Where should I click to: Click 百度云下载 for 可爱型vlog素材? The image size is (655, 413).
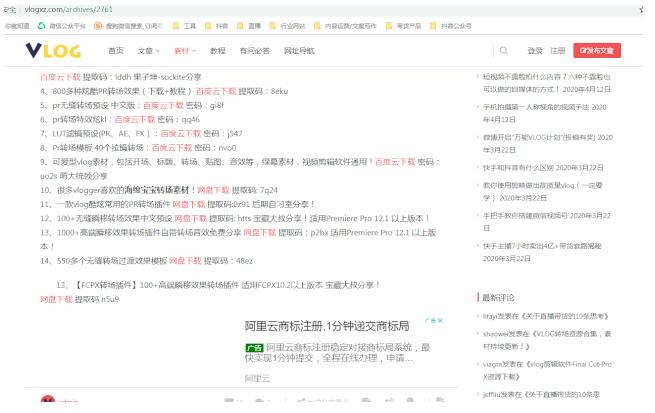click(x=395, y=162)
